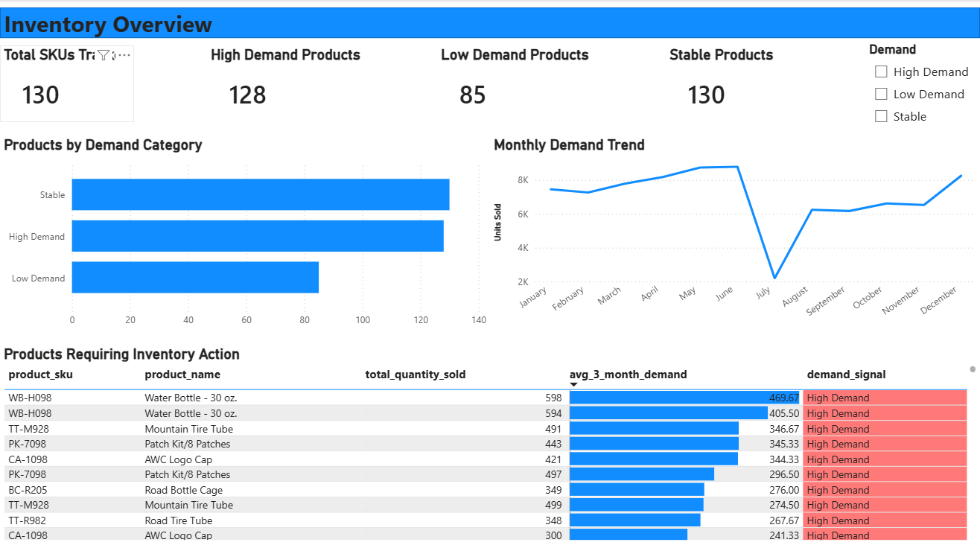Enable the Low Demand checkbox
This screenshot has height=551, width=980.
[x=881, y=94]
